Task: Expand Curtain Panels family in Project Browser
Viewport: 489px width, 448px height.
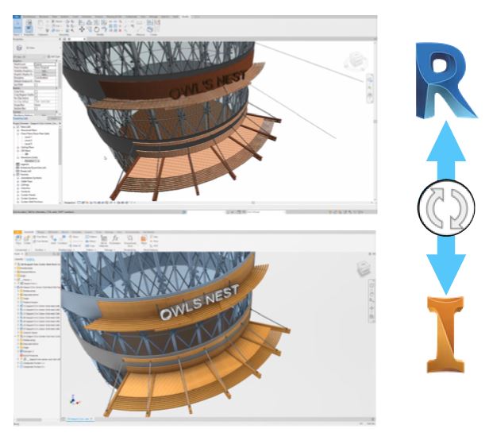Action: tap(17, 195)
